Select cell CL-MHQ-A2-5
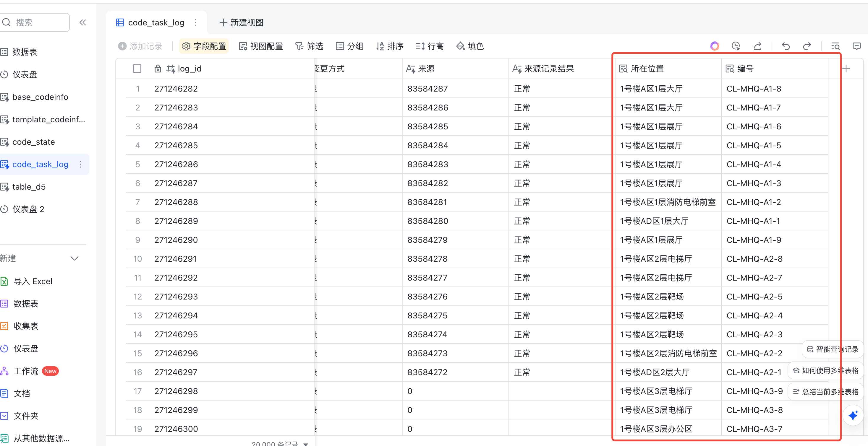The image size is (868, 446). click(x=775, y=297)
